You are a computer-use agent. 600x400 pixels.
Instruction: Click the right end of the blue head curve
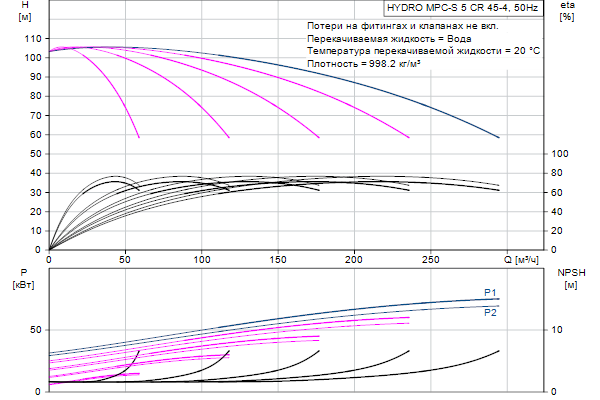pyautogui.click(x=498, y=137)
